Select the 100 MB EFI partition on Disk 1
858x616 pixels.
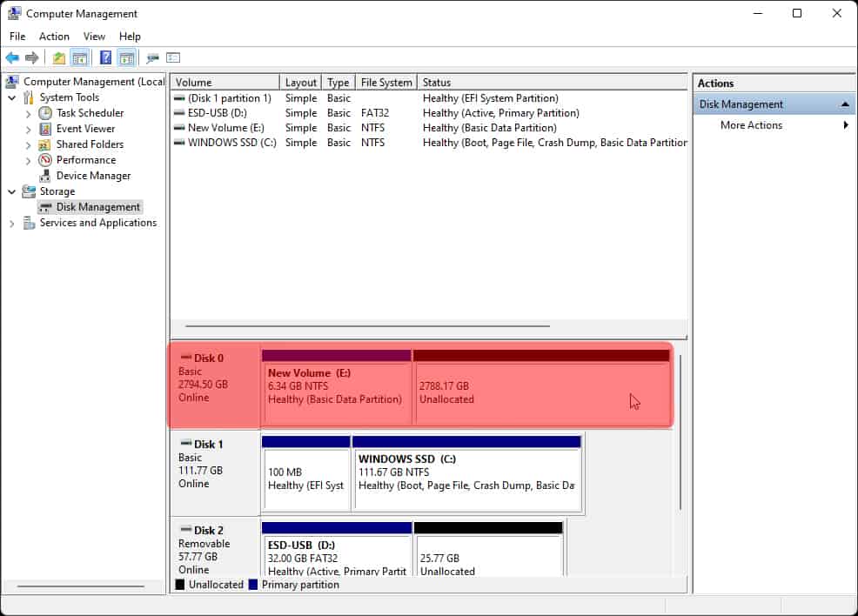point(306,473)
